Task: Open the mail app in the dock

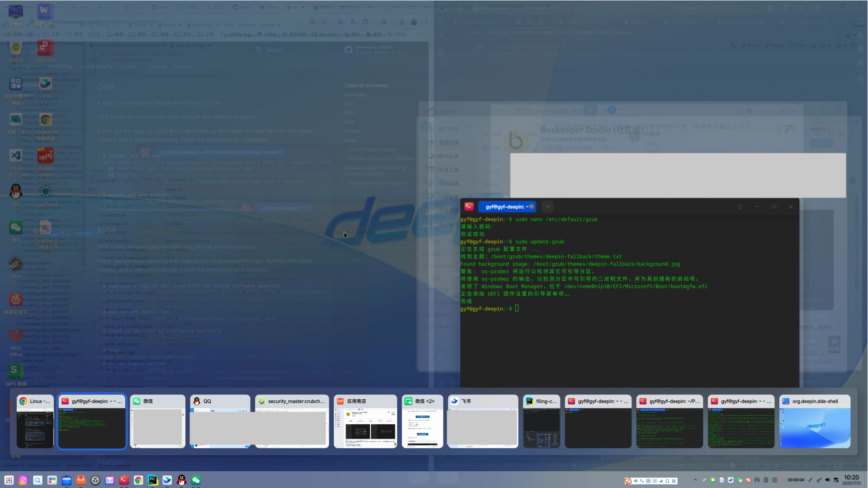Action: [x=109, y=480]
